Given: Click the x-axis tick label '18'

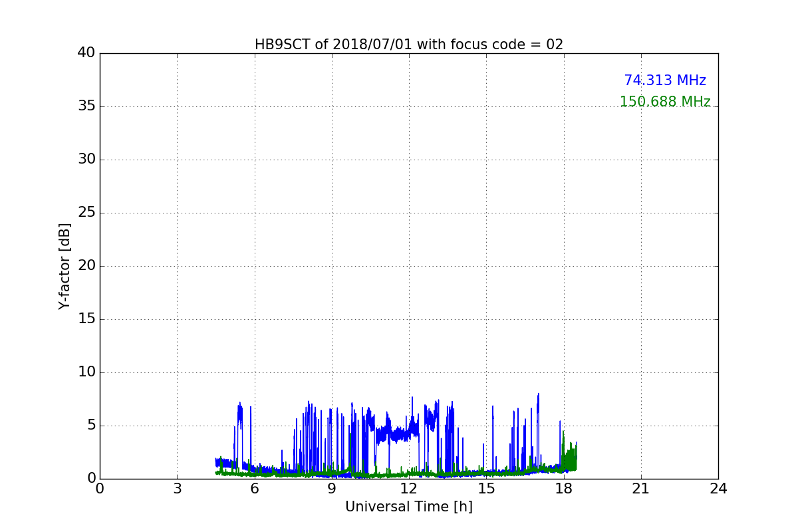Looking at the screenshot, I should click(564, 489).
